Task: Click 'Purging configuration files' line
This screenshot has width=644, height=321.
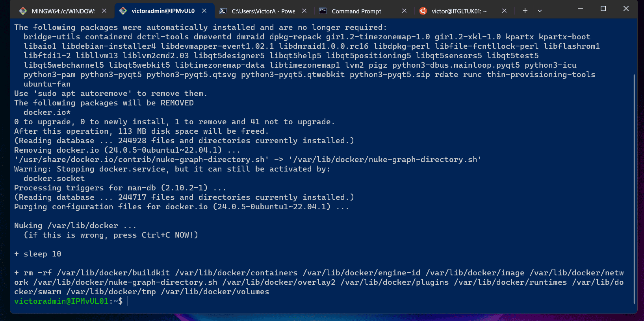Action: point(182,207)
